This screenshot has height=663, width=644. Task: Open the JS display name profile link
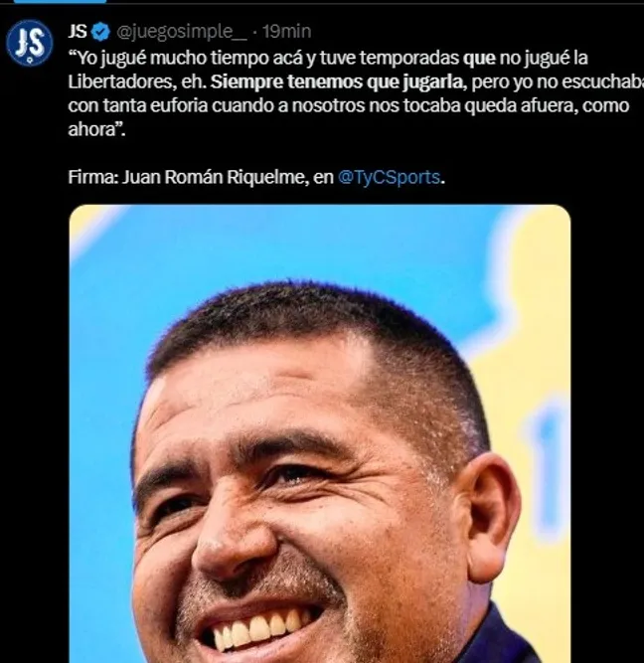click(78, 32)
